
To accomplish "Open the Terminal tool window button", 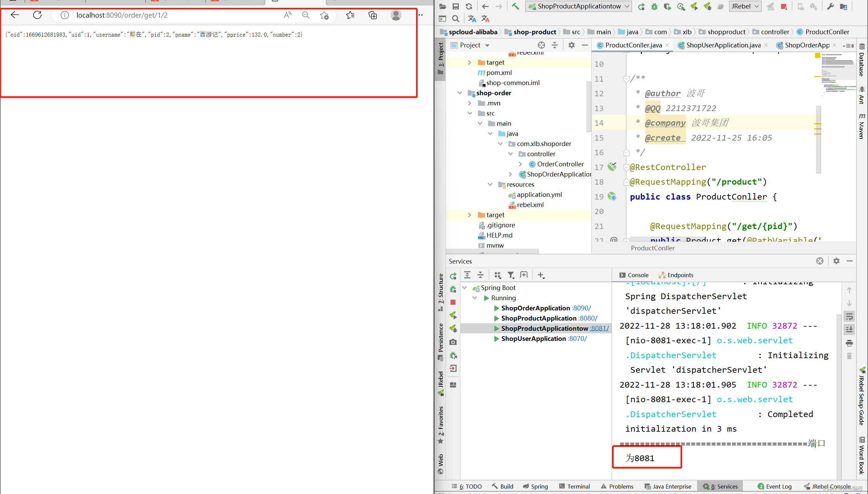I will [574, 486].
